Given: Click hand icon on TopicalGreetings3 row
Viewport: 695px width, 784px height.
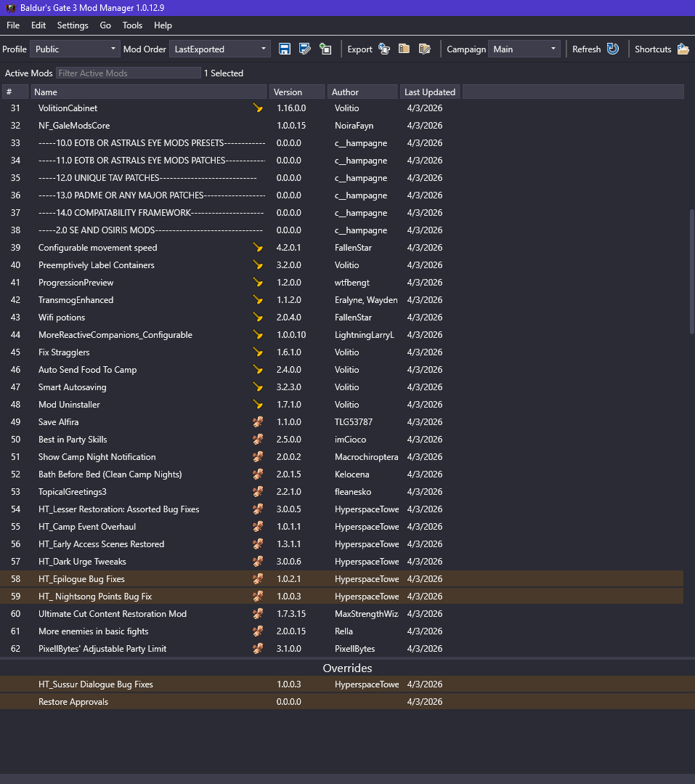Looking at the screenshot, I should (x=258, y=491).
